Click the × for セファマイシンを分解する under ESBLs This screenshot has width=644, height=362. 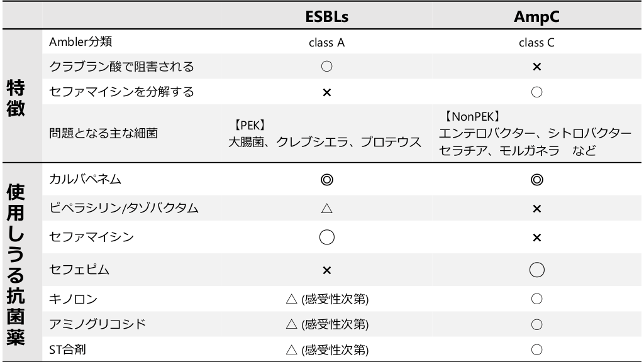326,92
